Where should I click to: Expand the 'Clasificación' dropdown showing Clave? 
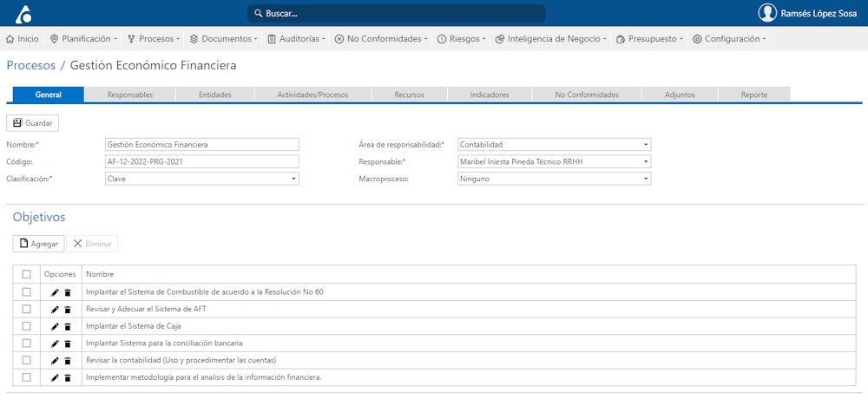(201, 179)
